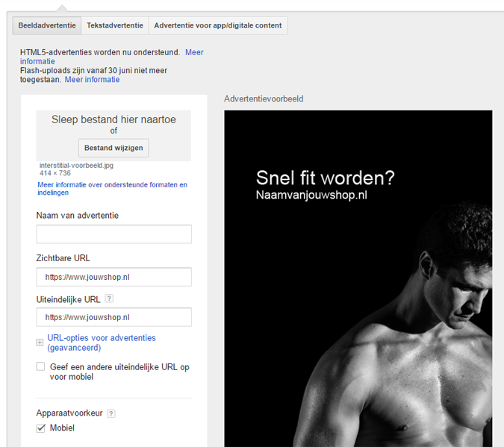Image resolution: width=504 pixels, height=447 pixels.
Task: Open link about ondersteunde formaten en indelingen
Action: (112, 189)
